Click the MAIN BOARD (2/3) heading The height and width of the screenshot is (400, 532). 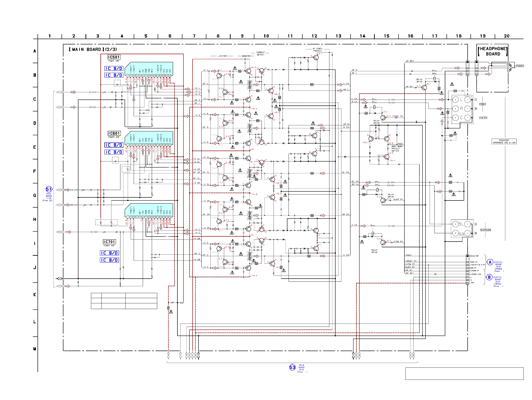coord(93,49)
